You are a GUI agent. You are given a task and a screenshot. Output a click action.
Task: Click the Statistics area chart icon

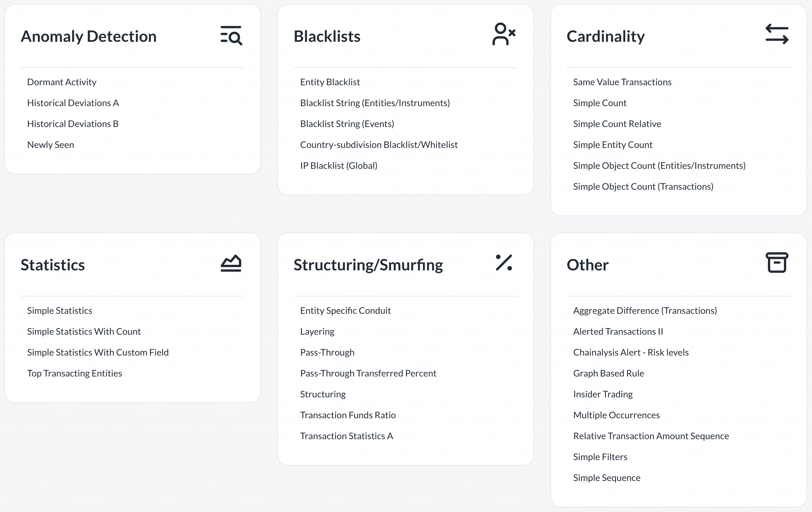[231, 263]
